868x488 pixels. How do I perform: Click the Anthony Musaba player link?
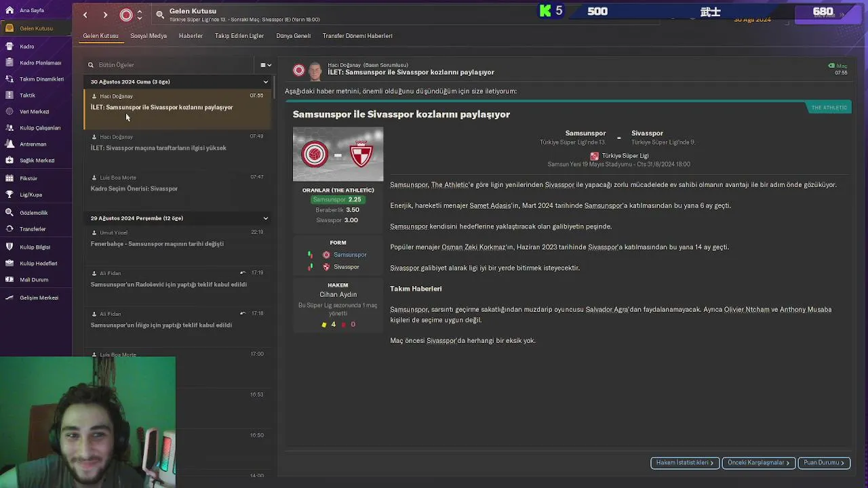point(806,310)
